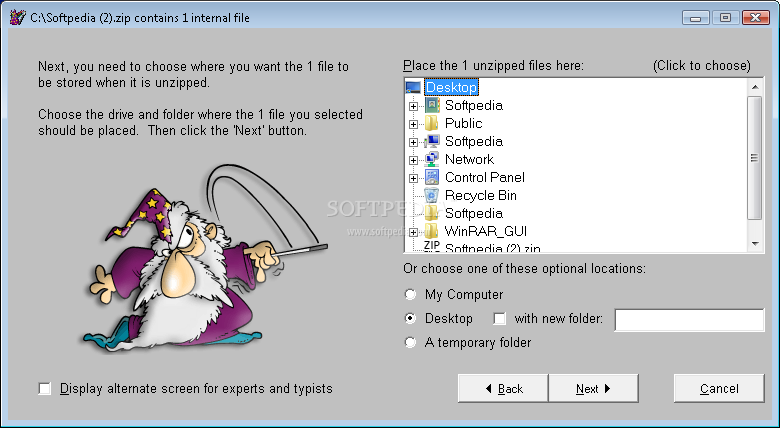Image resolution: width=780 pixels, height=428 pixels.
Task: Click the wizard app icon in title bar
Action: click(17, 17)
